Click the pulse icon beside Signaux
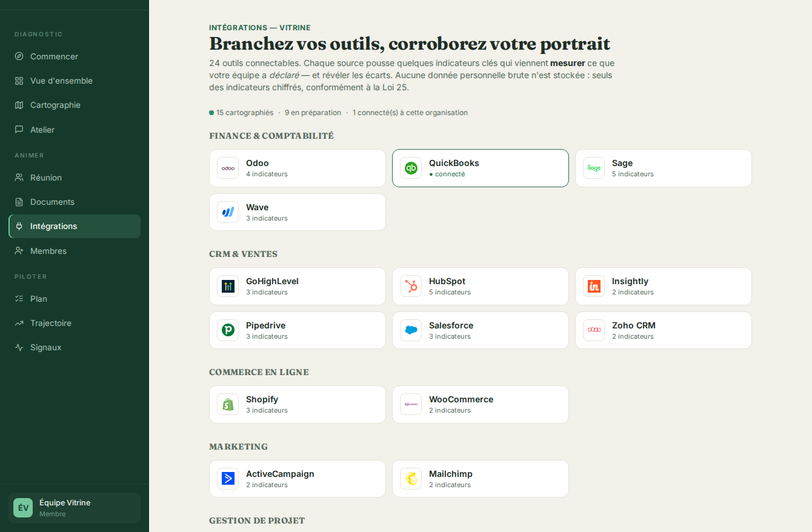 coord(19,347)
